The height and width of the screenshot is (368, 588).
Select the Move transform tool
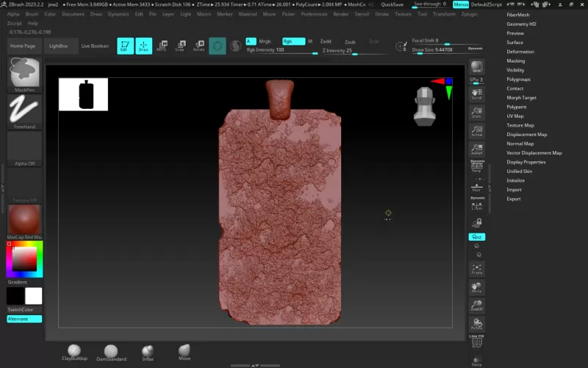pyautogui.click(x=161, y=46)
